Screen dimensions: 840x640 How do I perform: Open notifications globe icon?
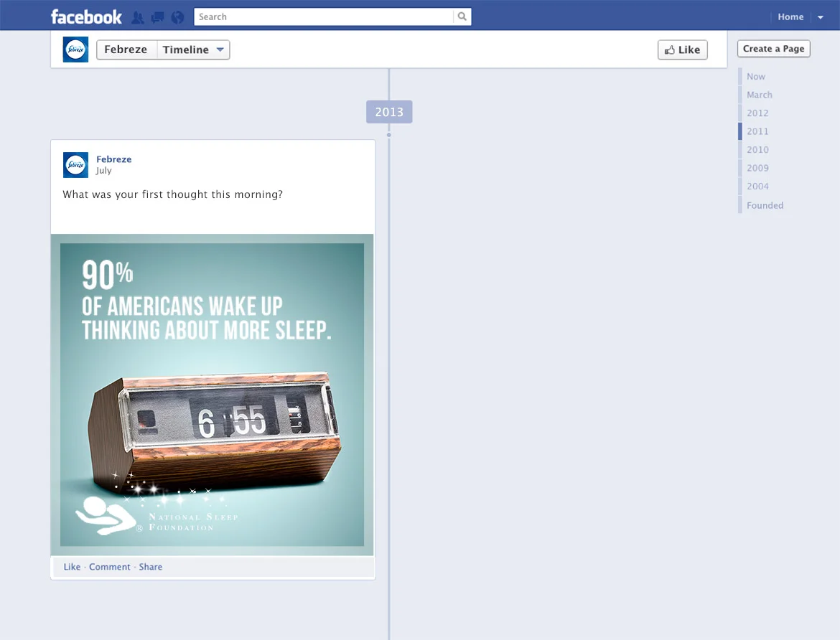pyautogui.click(x=177, y=17)
